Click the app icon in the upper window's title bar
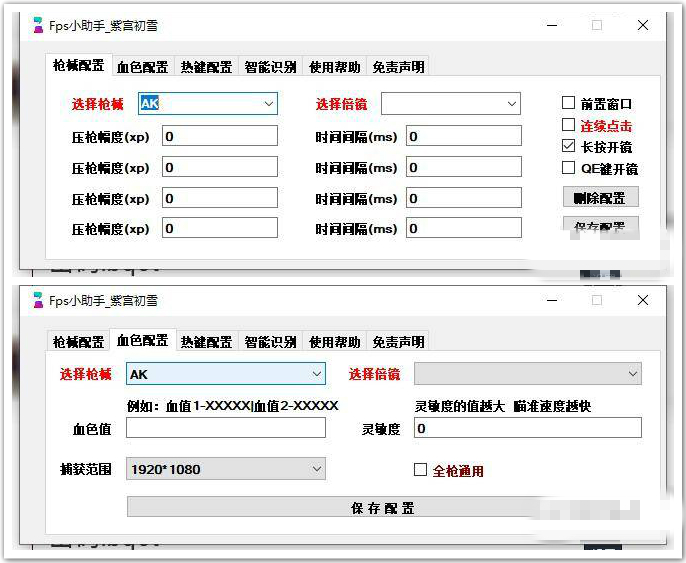The width and height of the screenshot is (686, 563). pos(38,25)
